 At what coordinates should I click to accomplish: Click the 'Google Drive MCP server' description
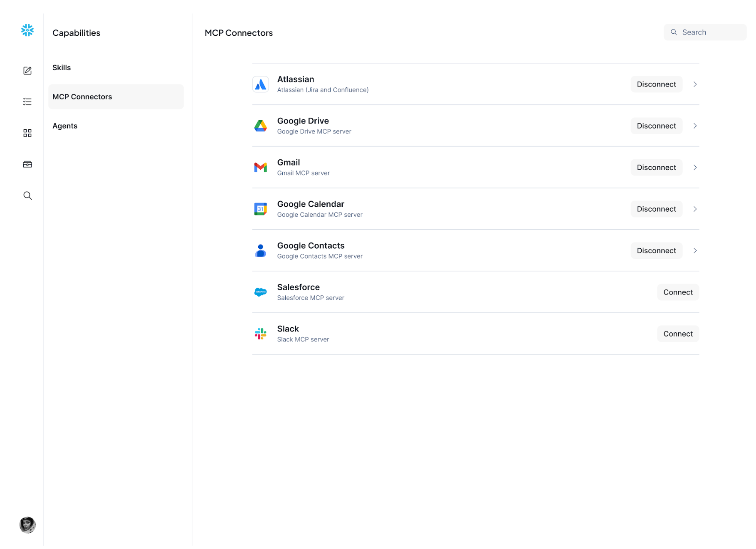click(x=314, y=132)
